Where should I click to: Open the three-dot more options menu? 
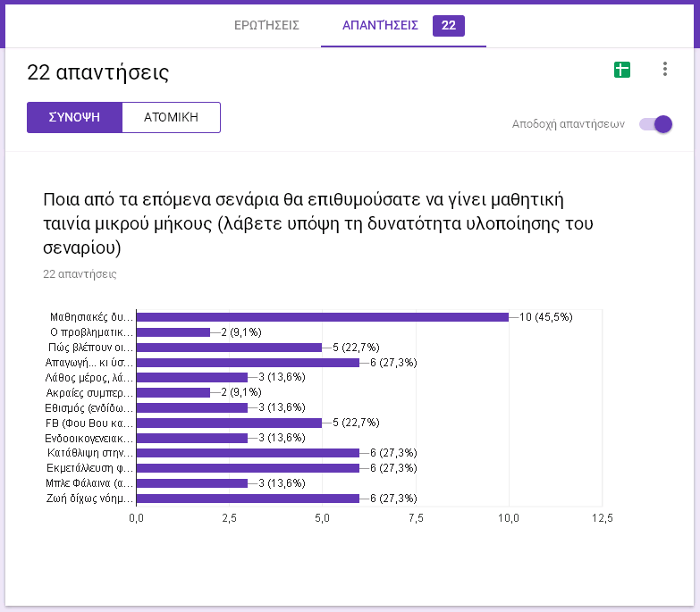coord(664,70)
